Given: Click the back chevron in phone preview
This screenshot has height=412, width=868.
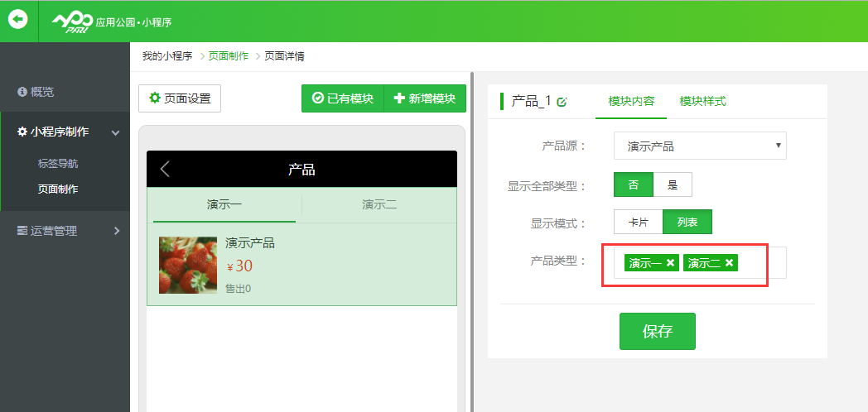Looking at the screenshot, I should click(x=165, y=170).
